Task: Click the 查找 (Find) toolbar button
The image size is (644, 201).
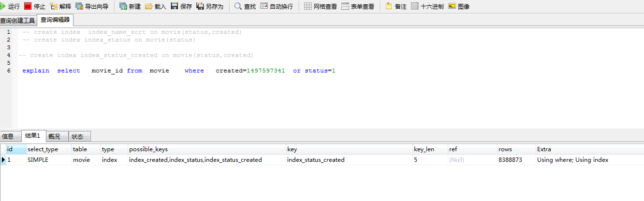Action: (x=245, y=6)
